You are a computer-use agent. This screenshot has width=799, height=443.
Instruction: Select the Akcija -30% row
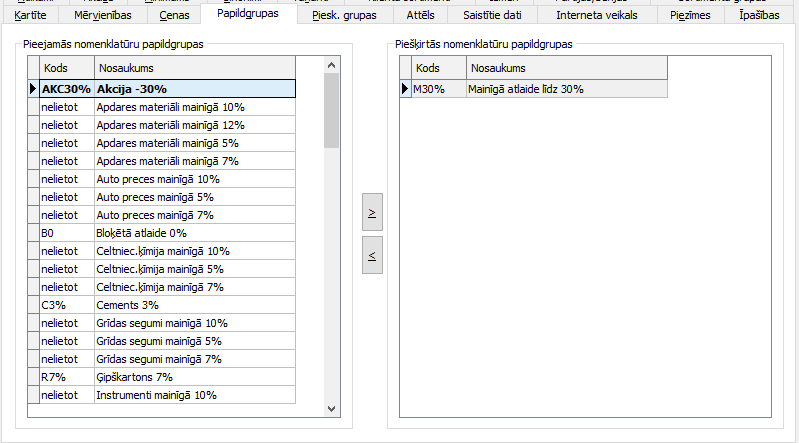click(195, 89)
